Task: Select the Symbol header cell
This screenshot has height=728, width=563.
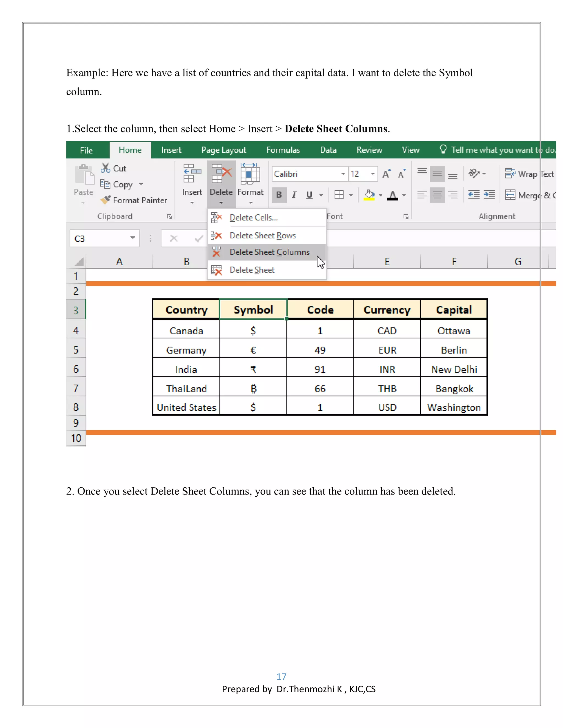Action: (253, 310)
